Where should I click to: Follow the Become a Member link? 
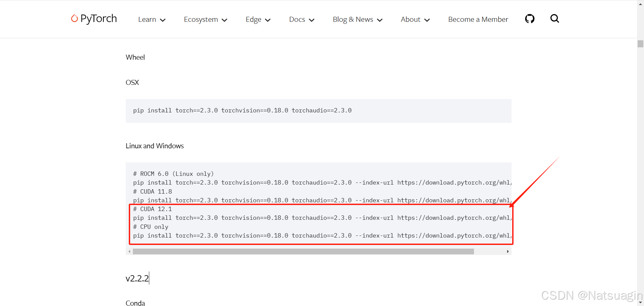pyautogui.click(x=478, y=19)
